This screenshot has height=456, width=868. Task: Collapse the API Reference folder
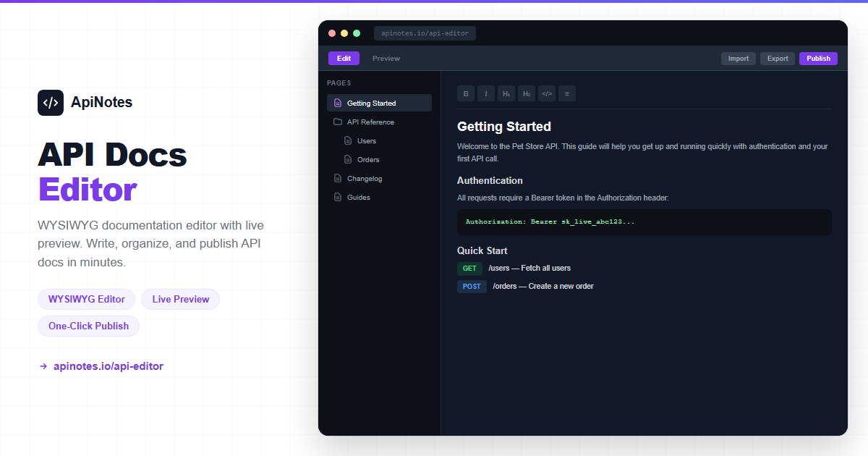click(370, 122)
